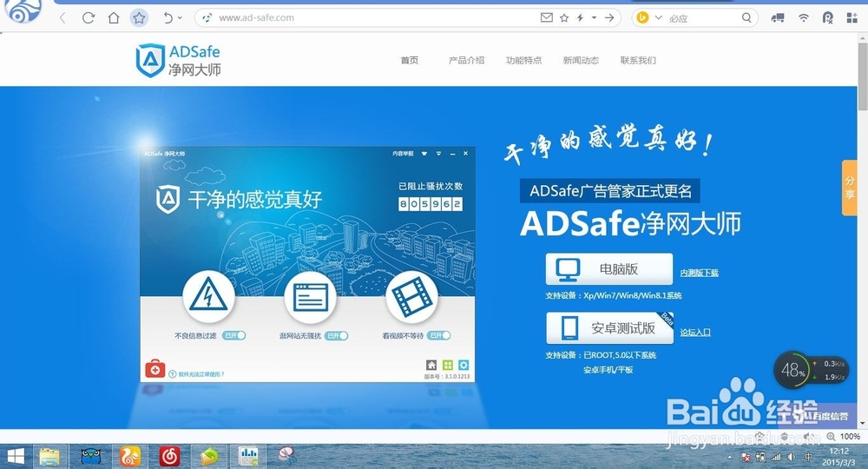
Task: Click the envelope icon in address bar
Action: pos(546,17)
